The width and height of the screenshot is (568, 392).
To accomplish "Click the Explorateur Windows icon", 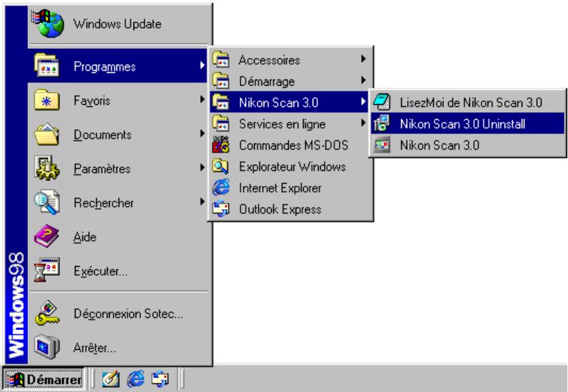I will [221, 166].
